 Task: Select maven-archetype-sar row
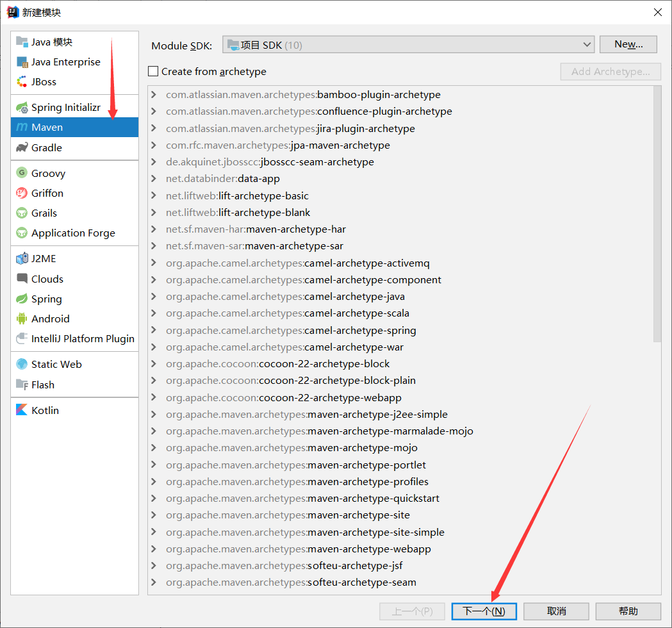coord(400,245)
